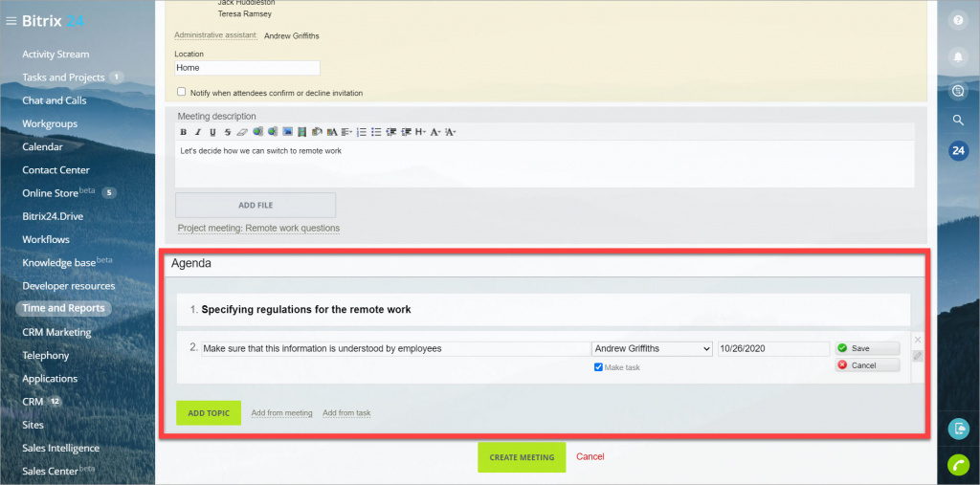This screenshot has height=485, width=980.
Task: Open the font family dropdown
Action: point(436,132)
